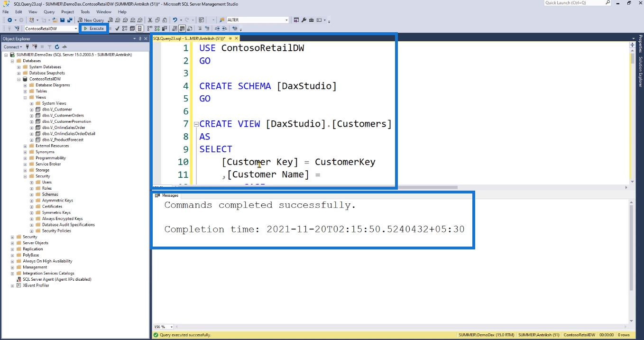Image resolution: width=644 pixels, height=340 pixels.
Task: Click the Undo arrow icon
Action: [175, 20]
